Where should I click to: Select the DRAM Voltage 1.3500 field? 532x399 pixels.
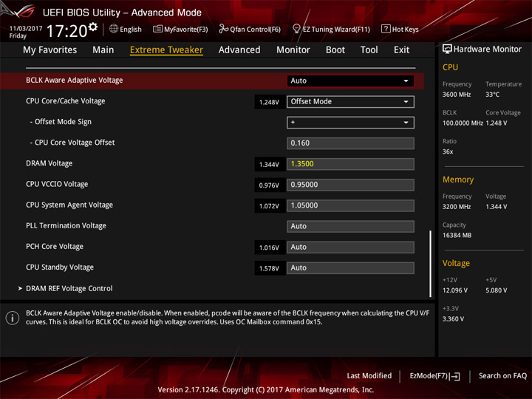tap(350, 164)
